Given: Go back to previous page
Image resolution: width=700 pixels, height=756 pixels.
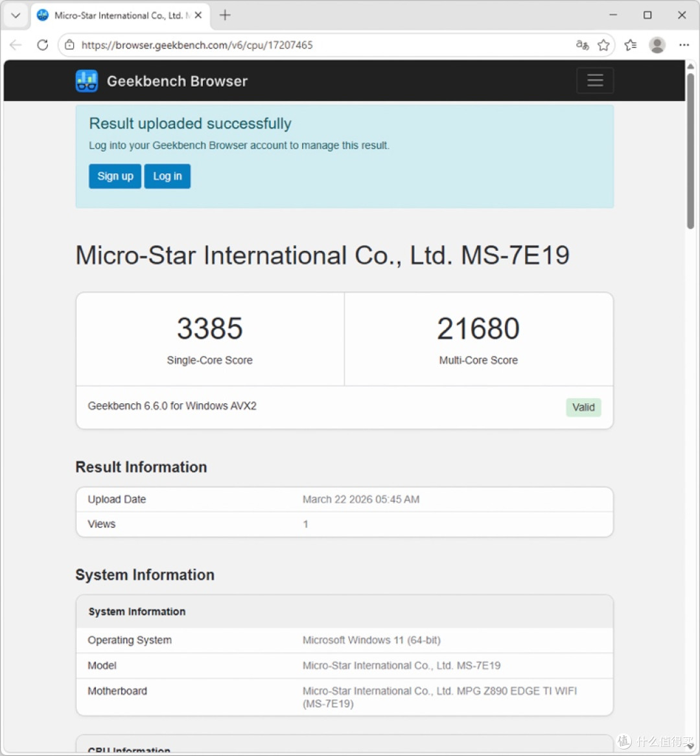Looking at the screenshot, I should tap(16, 45).
